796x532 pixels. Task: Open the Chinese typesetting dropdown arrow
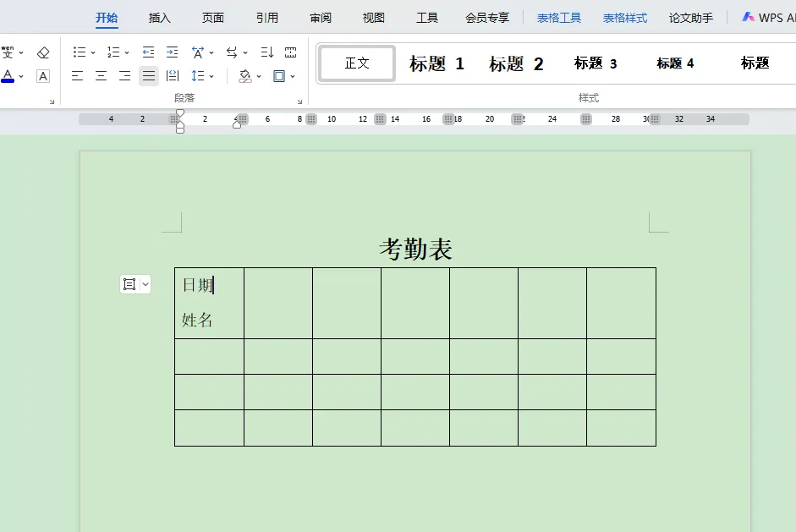point(211,52)
